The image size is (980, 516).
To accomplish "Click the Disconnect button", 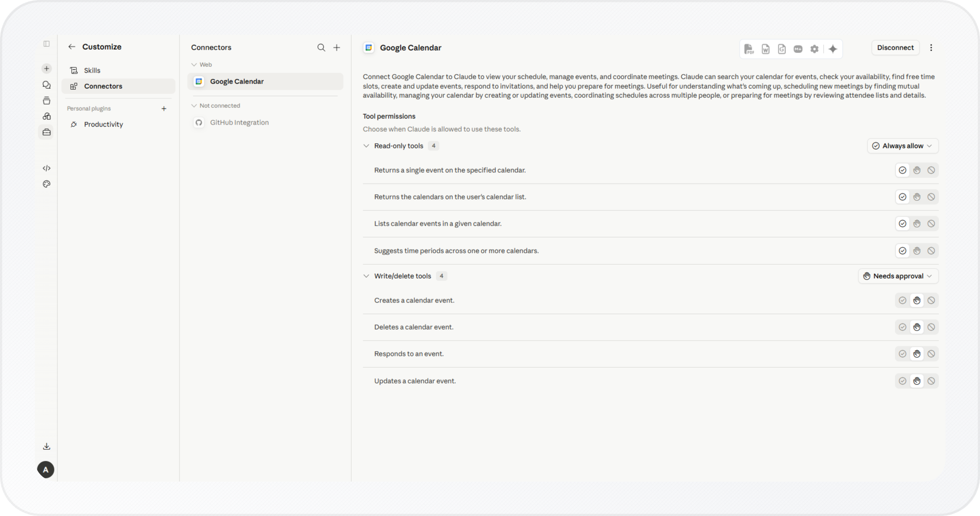I will [895, 48].
